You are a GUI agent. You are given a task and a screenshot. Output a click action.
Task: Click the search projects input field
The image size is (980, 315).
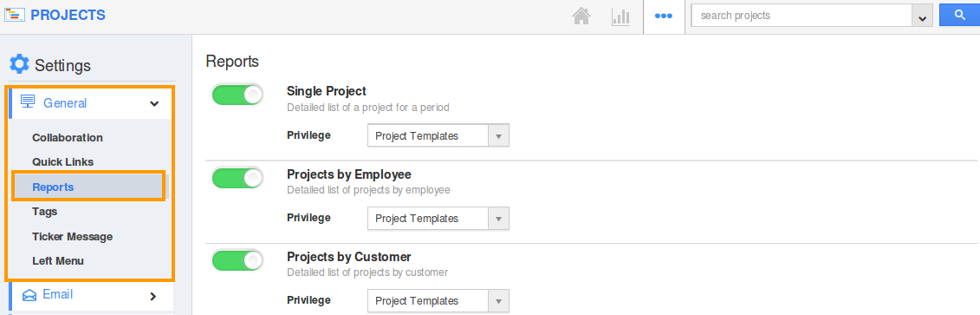[802, 16]
